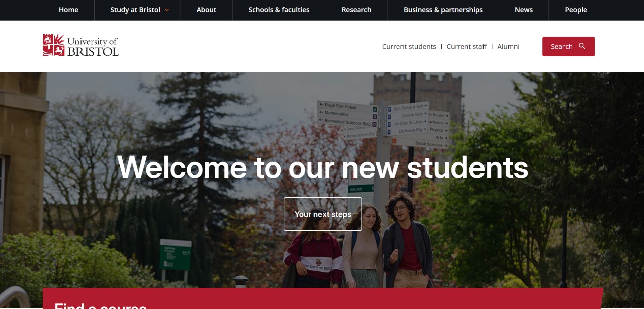Click the University of Bristol logo

[80, 45]
